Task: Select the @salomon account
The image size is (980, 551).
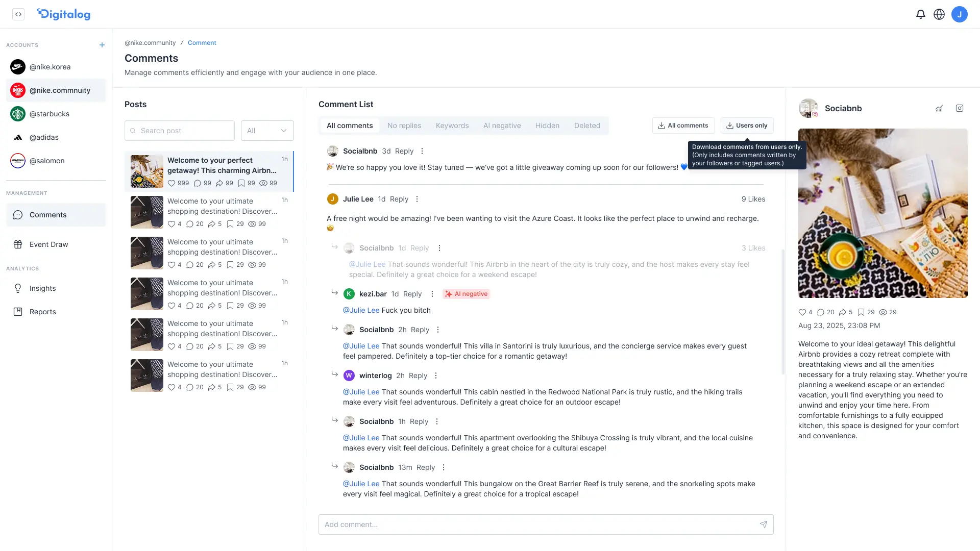Action: (x=56, y=161)
